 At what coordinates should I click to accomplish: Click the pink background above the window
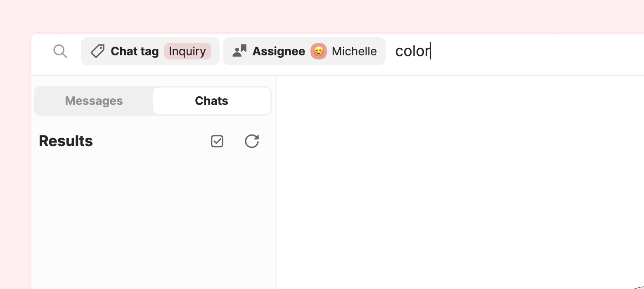(x=322, y=17)
